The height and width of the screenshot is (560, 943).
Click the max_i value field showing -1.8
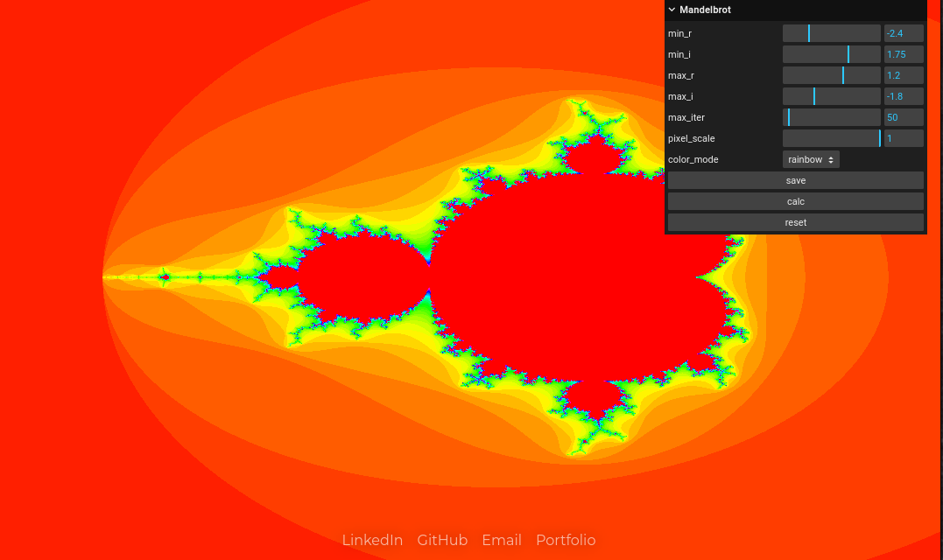903,95
